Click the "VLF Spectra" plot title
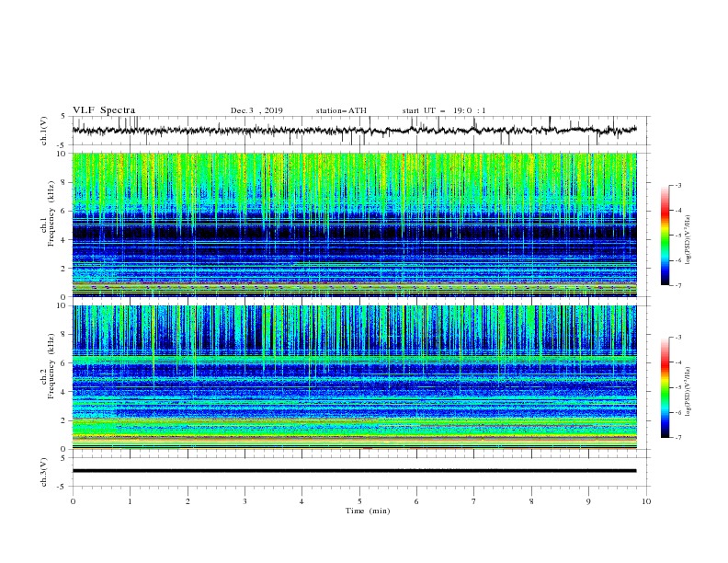 [x=104, y=110]
